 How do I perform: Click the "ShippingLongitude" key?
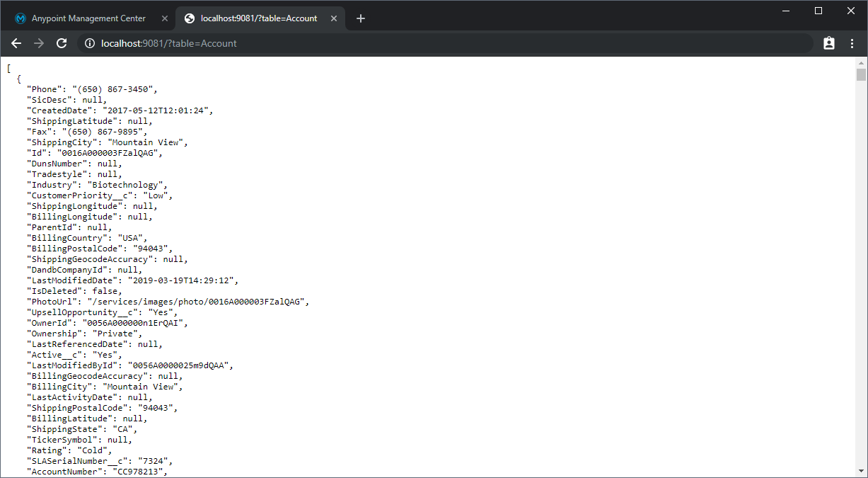[75, 206]
